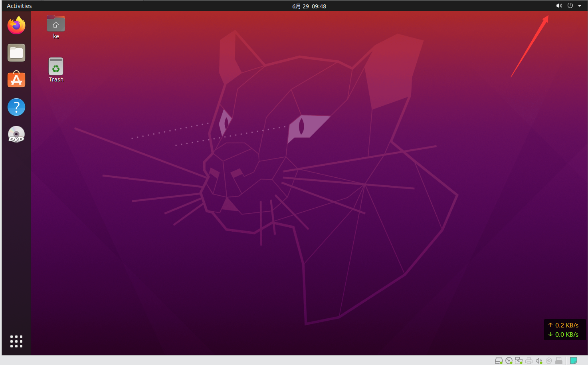The height and width of the screenshot is (365, 588).
Task: Click the printer icon in the status tray
Action: pyautogui.click(x=529, y=360)
